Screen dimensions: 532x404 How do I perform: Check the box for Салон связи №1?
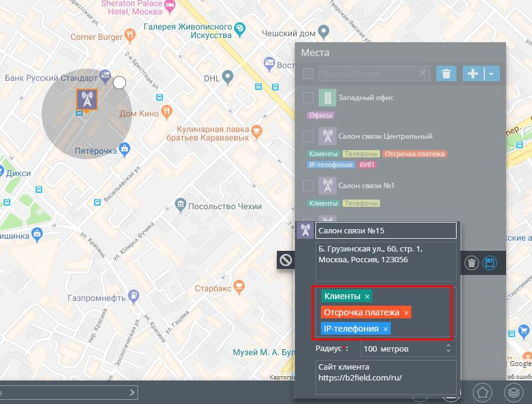[308, 186]
